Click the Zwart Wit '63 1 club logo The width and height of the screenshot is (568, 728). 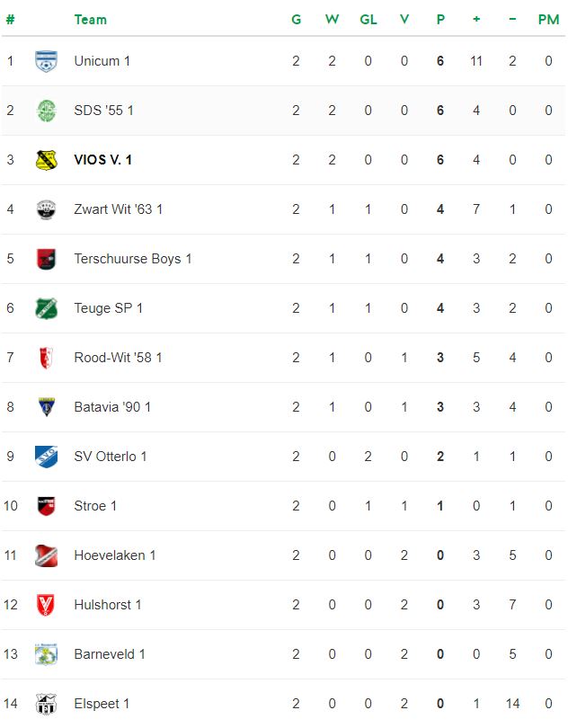pyautogui.click(x=46, y=209)
